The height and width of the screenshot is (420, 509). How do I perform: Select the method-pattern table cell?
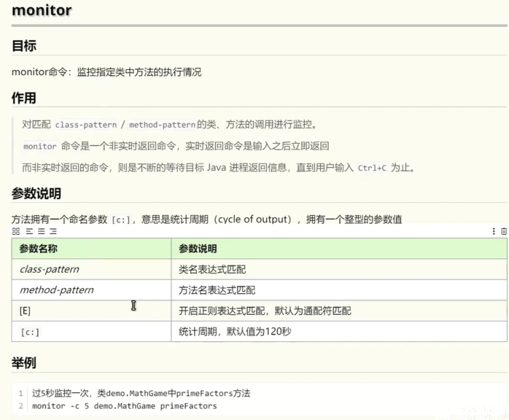tap(92, 290)
